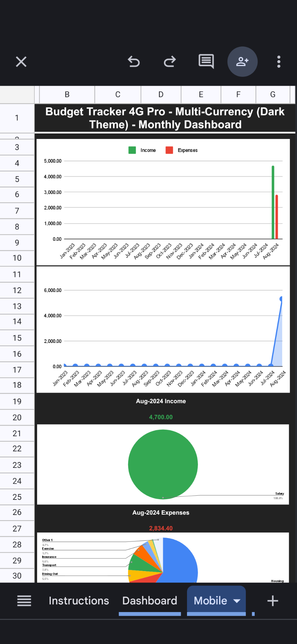Close the spreadsheet with the X icon
This screenshot has height=644, width=297.
[x=21, y=62]
